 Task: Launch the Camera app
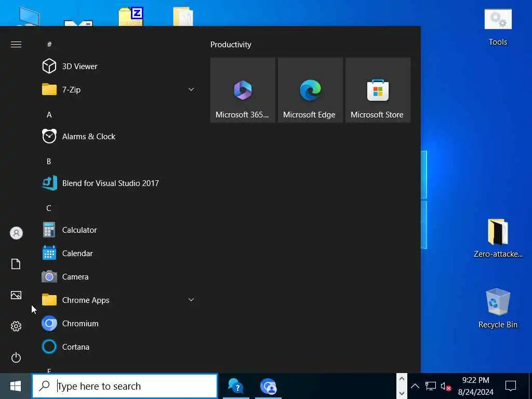coord(118,277)
